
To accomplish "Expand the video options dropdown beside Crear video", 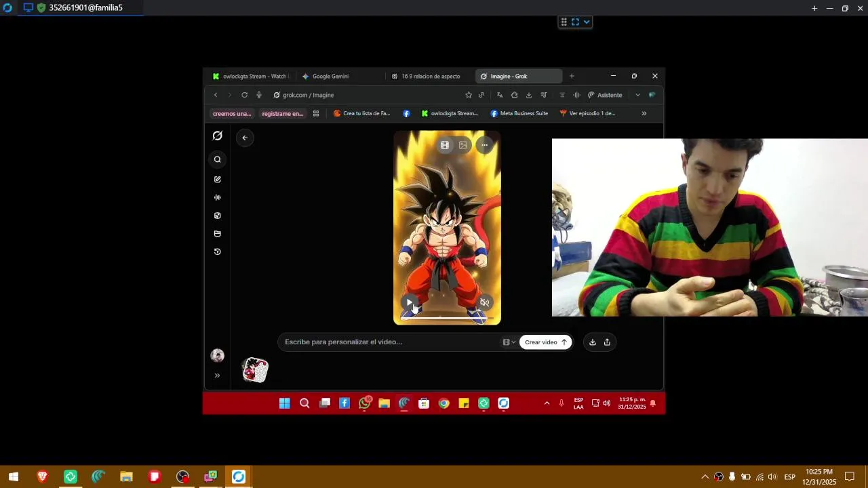I will (x=509, y=342).
